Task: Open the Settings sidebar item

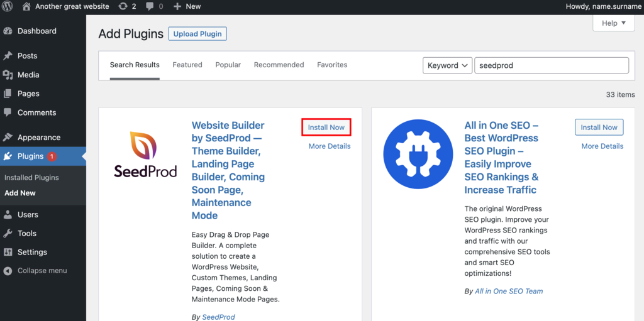Action: point(31,252)
